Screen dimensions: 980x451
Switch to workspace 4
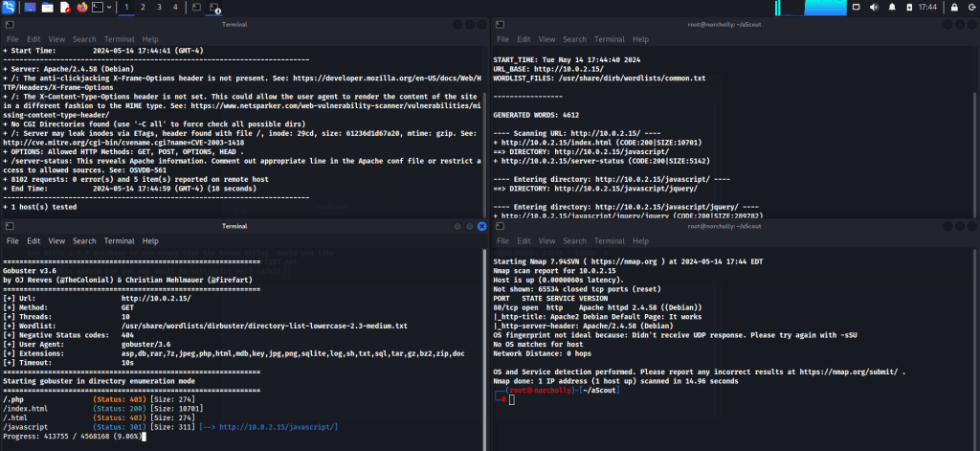click(x=174, y=7)
